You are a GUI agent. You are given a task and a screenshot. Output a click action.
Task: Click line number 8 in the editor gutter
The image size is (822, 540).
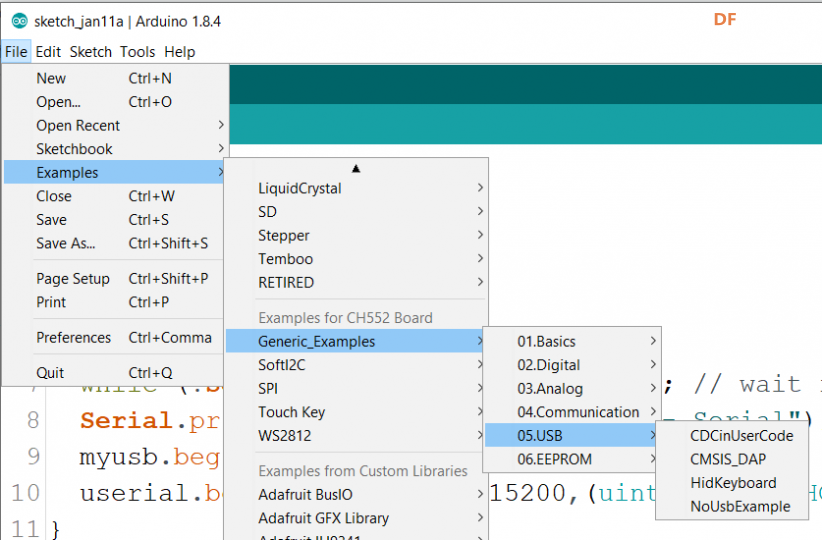coord(33,420)
